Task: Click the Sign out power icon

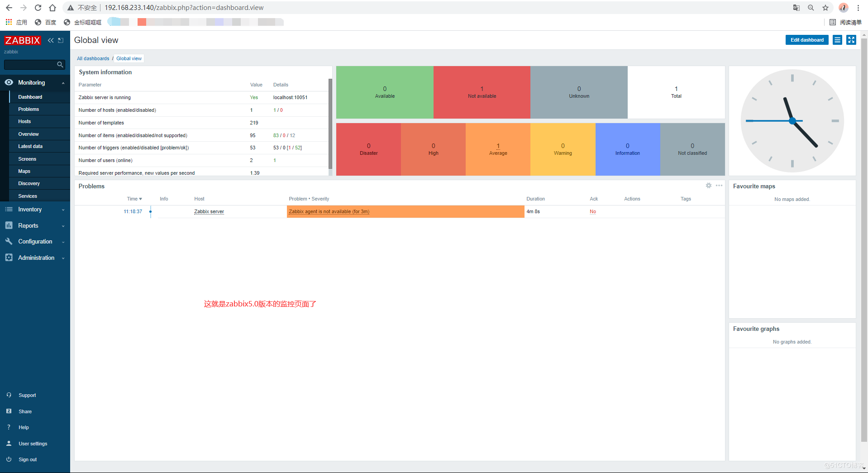Action: point(9,459)
